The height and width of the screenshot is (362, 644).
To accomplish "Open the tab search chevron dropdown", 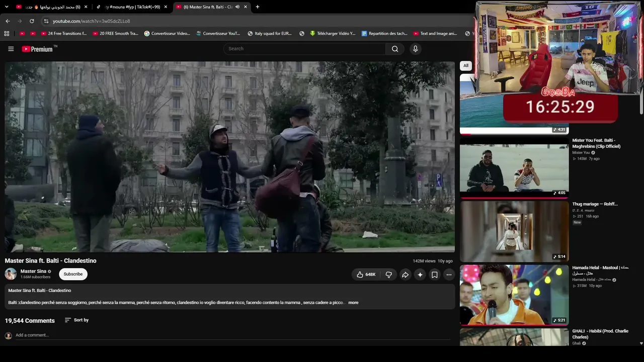I will coord(7,7).
